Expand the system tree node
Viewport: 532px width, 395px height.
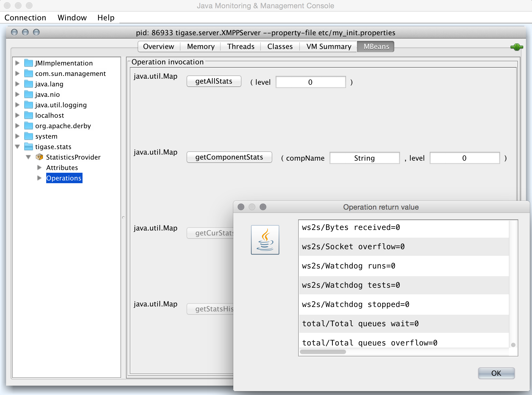[x=17, y=136]
